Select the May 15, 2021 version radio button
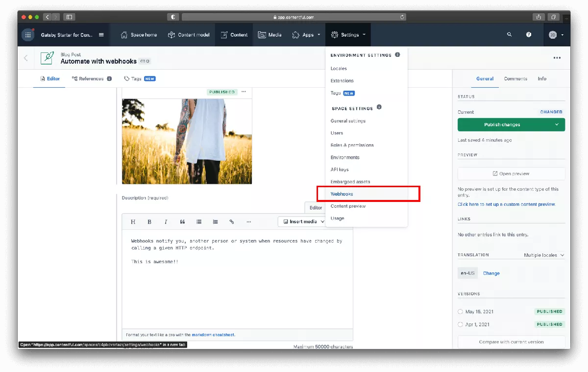The height and width of the screenshot is (372, 588). (460, 311)
